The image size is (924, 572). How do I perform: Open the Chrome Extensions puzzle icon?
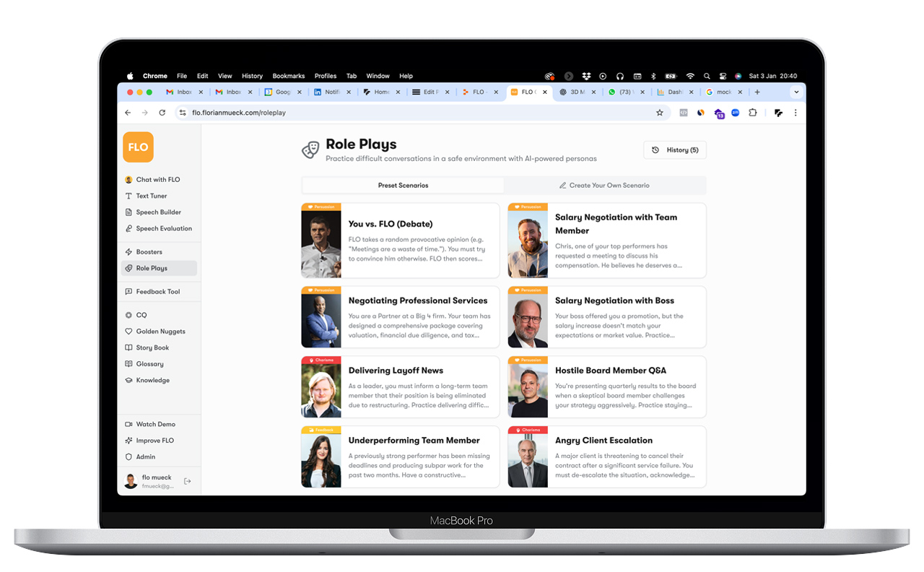tap(753, 113)
